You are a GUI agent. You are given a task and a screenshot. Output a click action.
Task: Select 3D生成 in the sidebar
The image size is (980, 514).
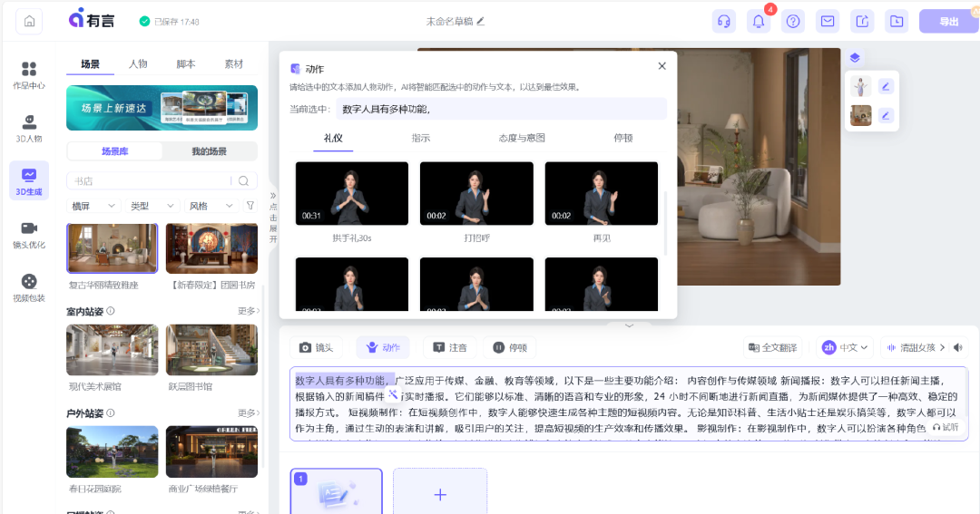click(x=29, y=181)
